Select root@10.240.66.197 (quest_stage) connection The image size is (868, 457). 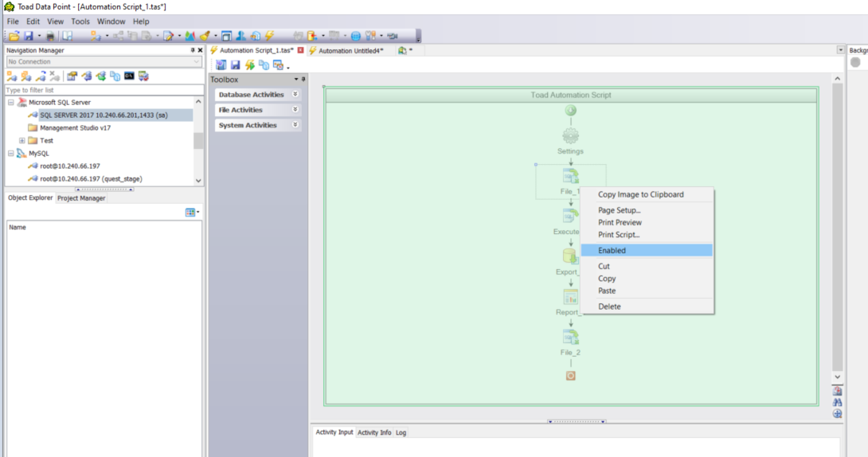(91, 178)
